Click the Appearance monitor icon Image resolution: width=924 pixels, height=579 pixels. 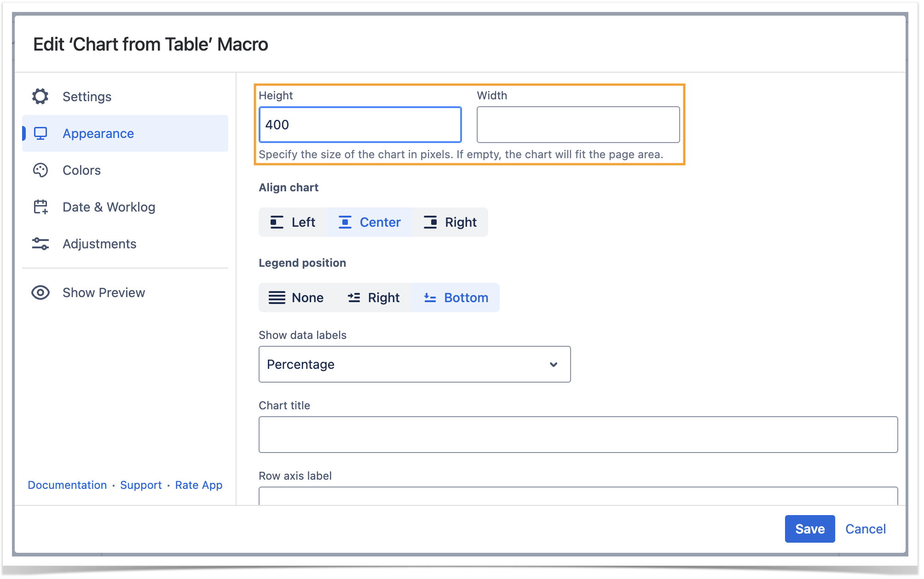tap(40, 133)
